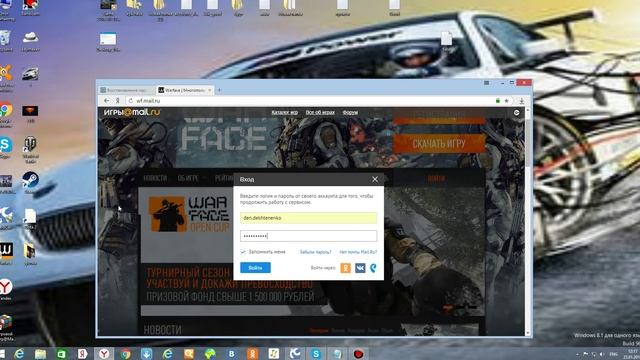Open Odnoklassniki orange icon on taskbar
The image size is (640, 360).
(253, 354)
